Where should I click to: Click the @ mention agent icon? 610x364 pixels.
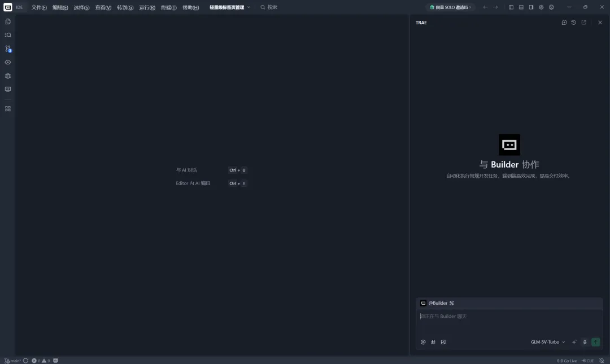[423, 342]
